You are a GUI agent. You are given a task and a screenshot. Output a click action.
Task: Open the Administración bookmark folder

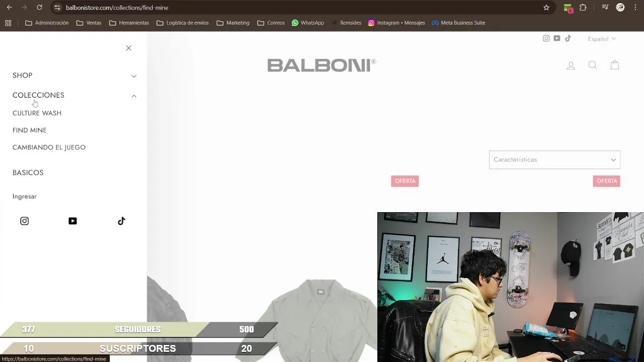click(x=47, y=23)
